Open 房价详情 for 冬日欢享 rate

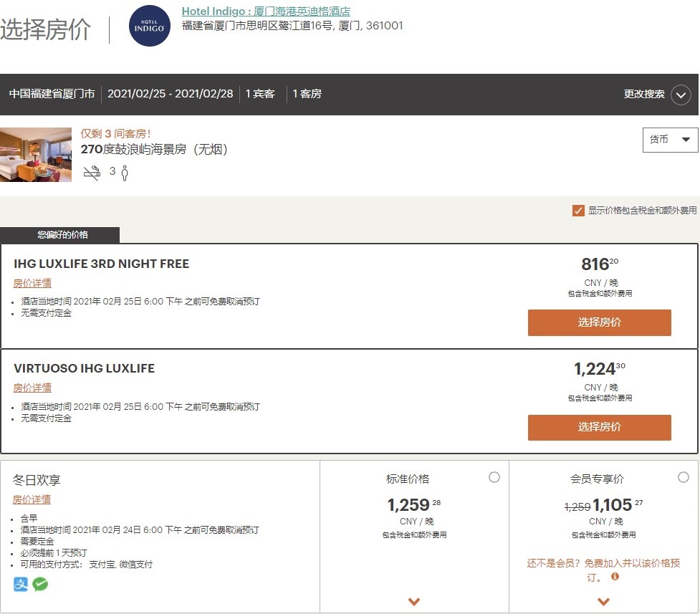32,499
